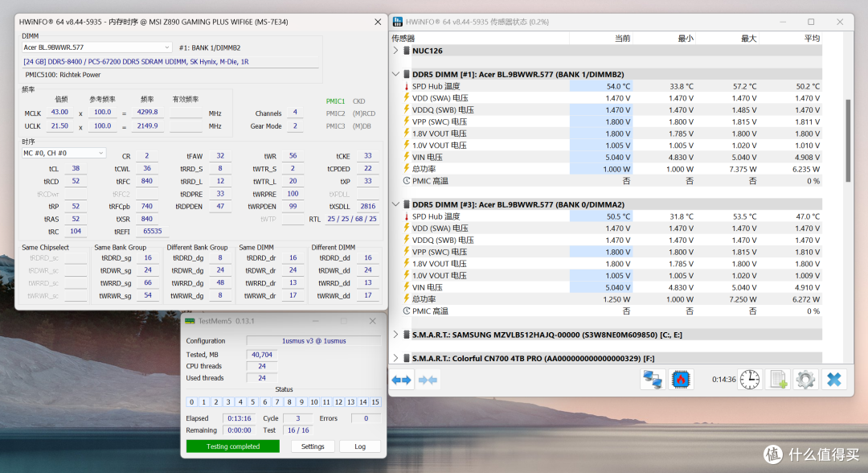Image resolution: width=868 pixels, height=473 pixels.
Task: Click the tRFC value 840
Action: coord(147,181)
